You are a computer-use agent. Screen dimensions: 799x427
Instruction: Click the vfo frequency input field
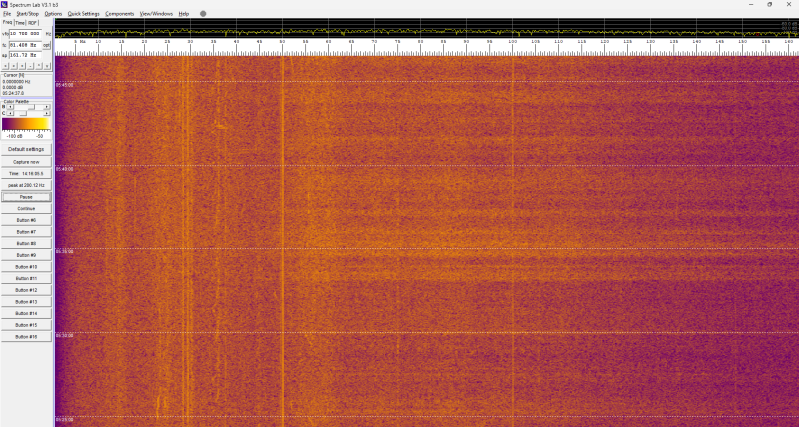(25, 34)
